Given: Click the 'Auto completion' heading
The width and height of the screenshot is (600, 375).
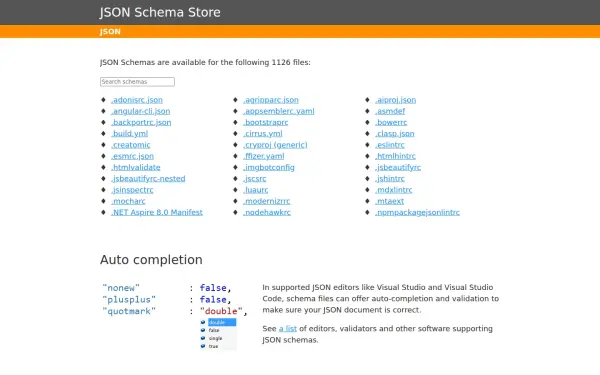Looking at the screenshot, I should (x=151, y=260).
